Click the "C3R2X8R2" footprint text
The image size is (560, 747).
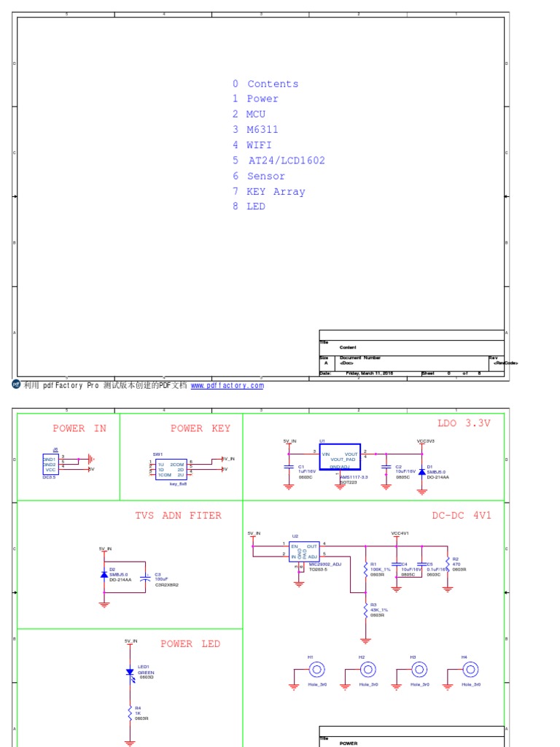coord(167,585)
